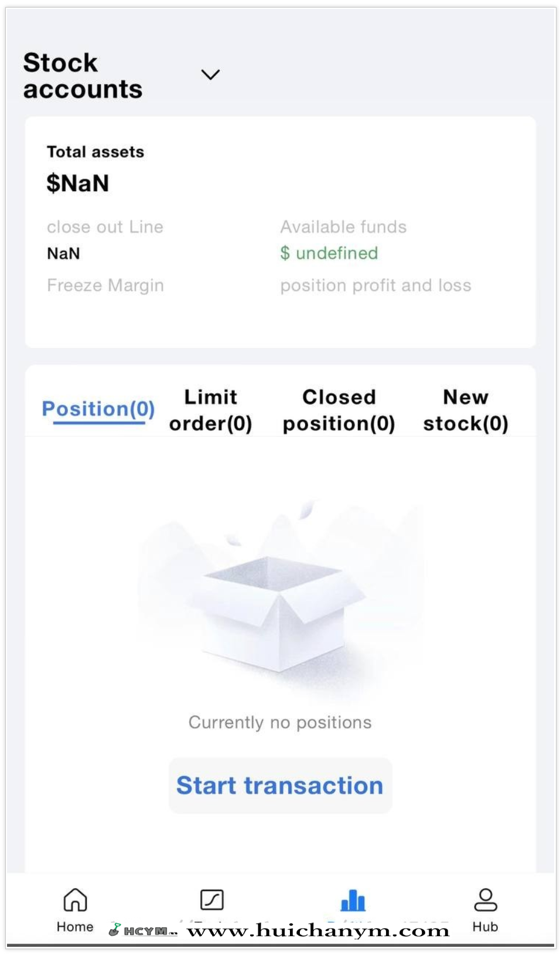Open the Hub profile icon
Screen dimensions: 560x955
click(485, 900)
